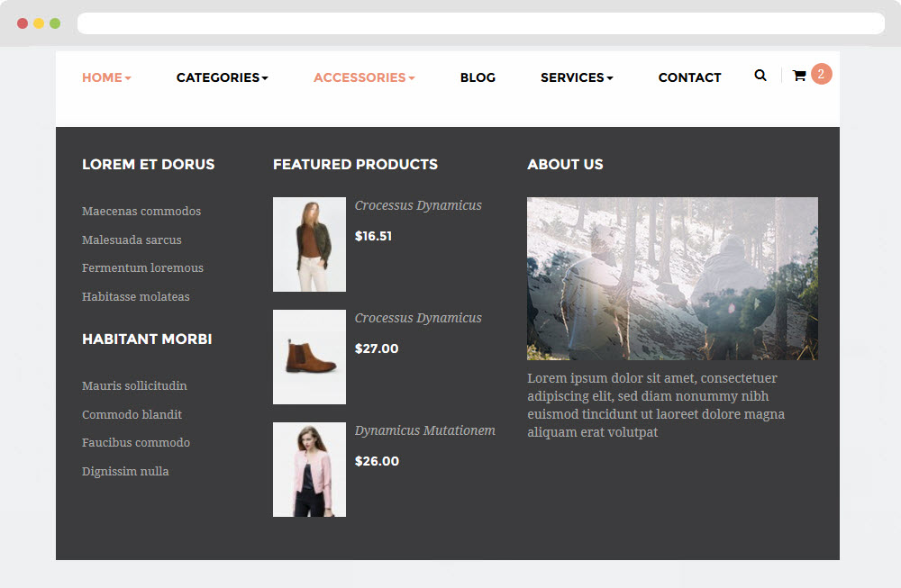The image size is (901, 588).
Task: Click the red browser window dot
Action: point(23,23)
